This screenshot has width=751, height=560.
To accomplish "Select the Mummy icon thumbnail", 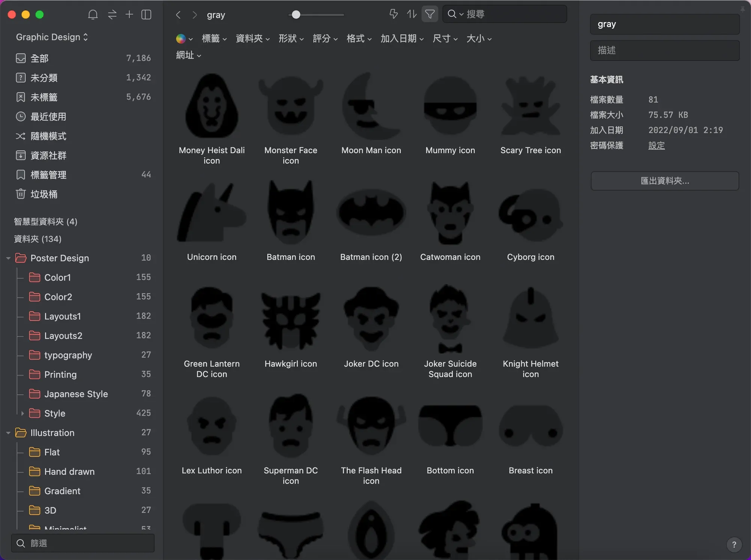I will click(450, 106).
